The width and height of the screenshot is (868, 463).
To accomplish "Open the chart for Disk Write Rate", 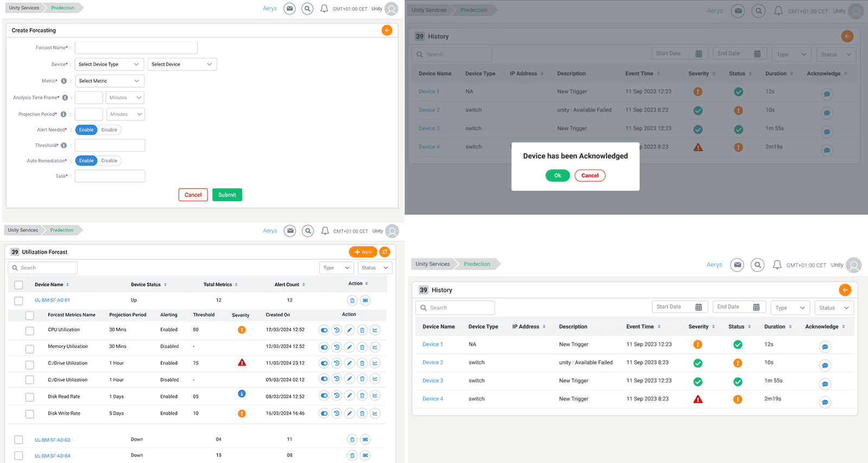I will (375, 414).
